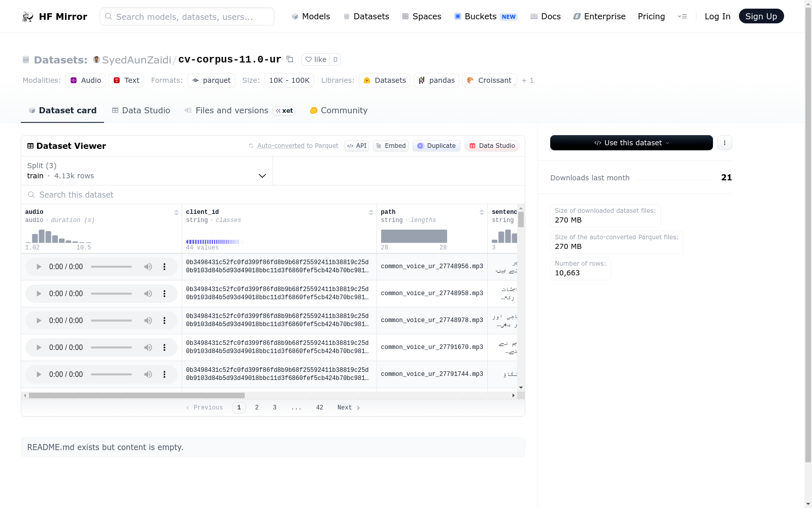Sort by the path column

click(x=482, y=212)
